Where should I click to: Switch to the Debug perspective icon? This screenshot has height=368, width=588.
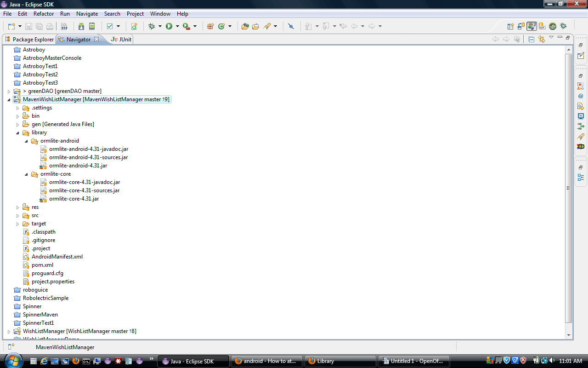563,26
